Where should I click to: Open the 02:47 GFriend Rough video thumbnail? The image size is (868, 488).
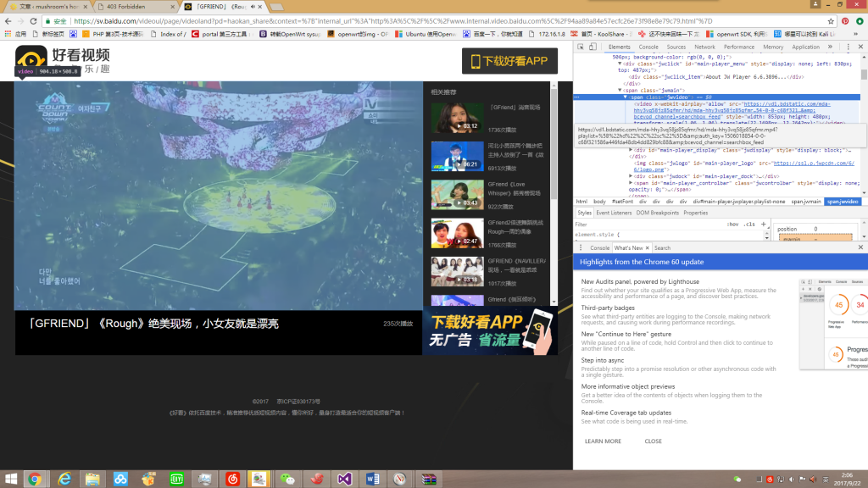457,233
